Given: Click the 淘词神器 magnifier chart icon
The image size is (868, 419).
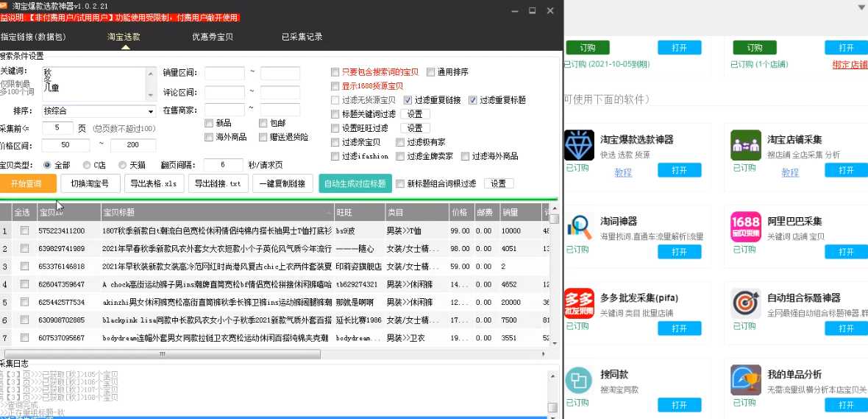Looking at the screenshot, I should point(579,227).
